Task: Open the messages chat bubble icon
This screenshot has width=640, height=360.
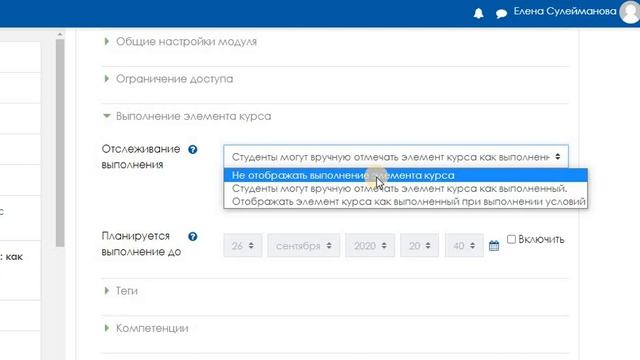Action: [x=501, y=14]
